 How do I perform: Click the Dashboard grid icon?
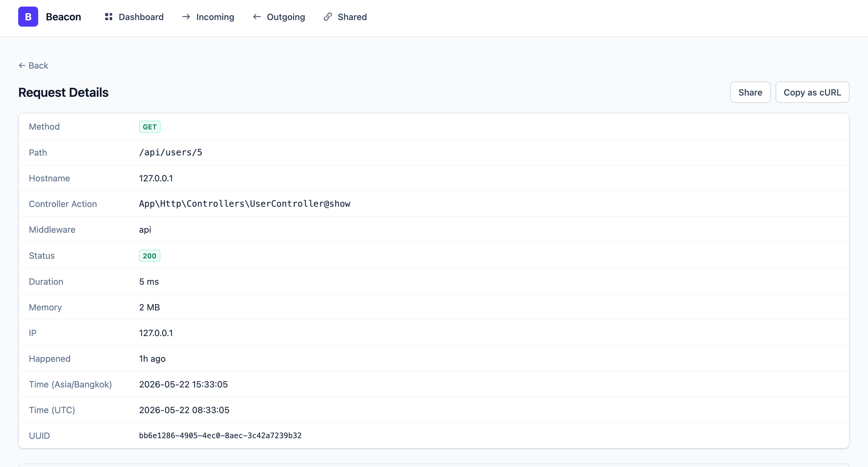point(108,17)
